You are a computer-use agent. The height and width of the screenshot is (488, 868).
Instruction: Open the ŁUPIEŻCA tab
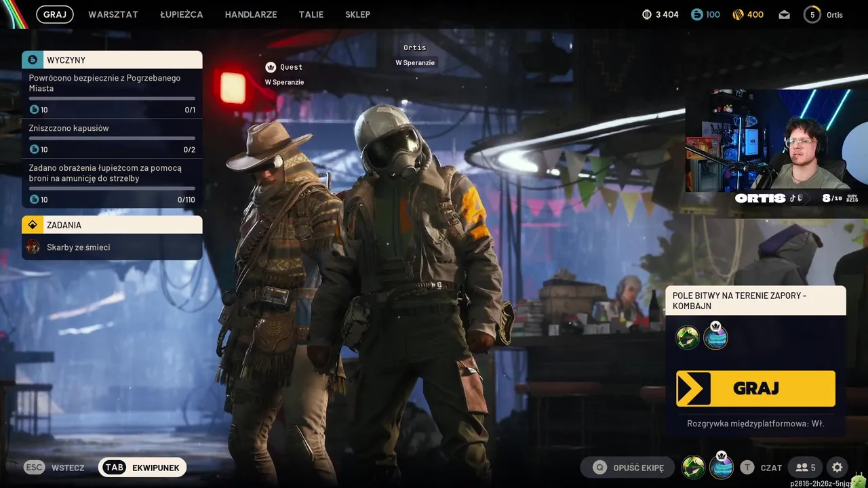pyautogui.click(x=182, y=14)
